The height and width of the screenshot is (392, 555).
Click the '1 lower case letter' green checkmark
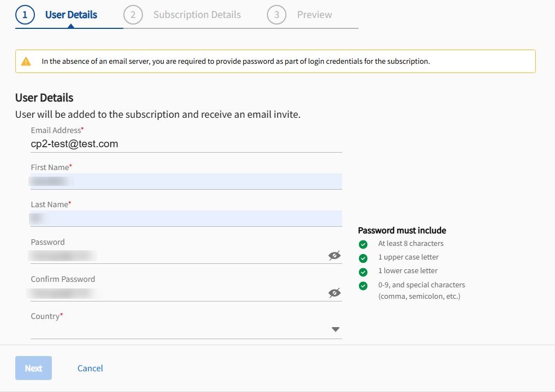363,272
